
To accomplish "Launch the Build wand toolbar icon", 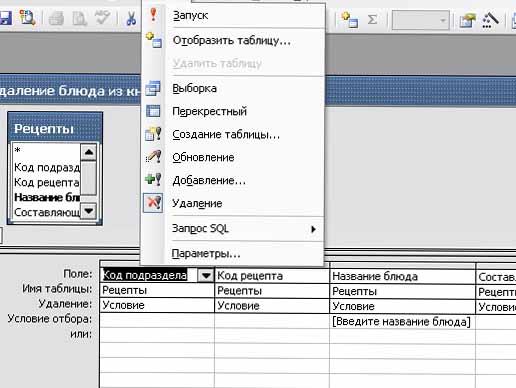I will point(490,20).
